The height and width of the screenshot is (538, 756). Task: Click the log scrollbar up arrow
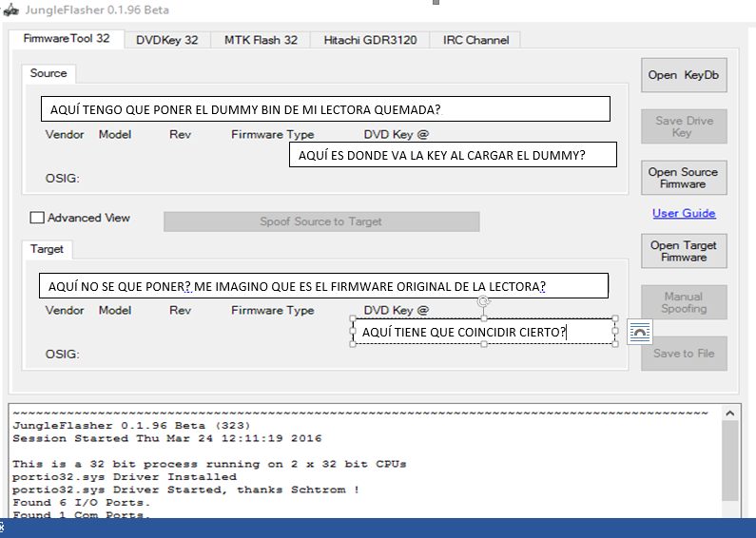click(730, 413)
